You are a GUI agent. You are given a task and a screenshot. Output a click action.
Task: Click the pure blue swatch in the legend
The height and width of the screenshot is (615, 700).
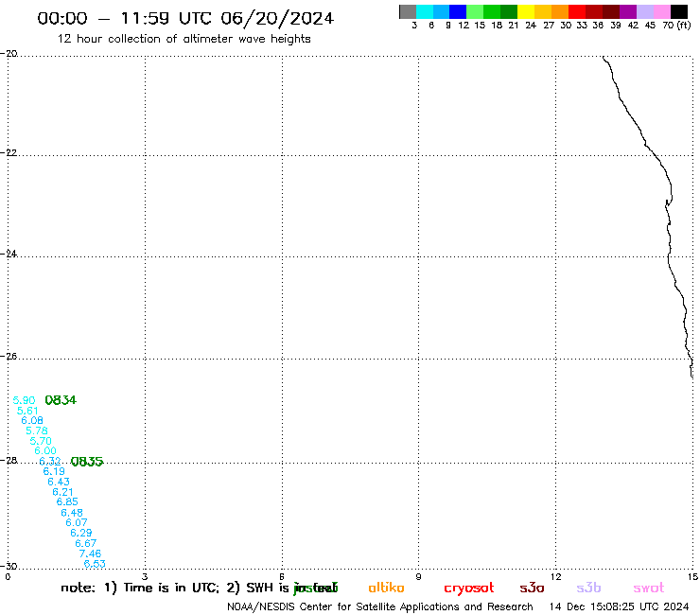(x=458, y=11)
